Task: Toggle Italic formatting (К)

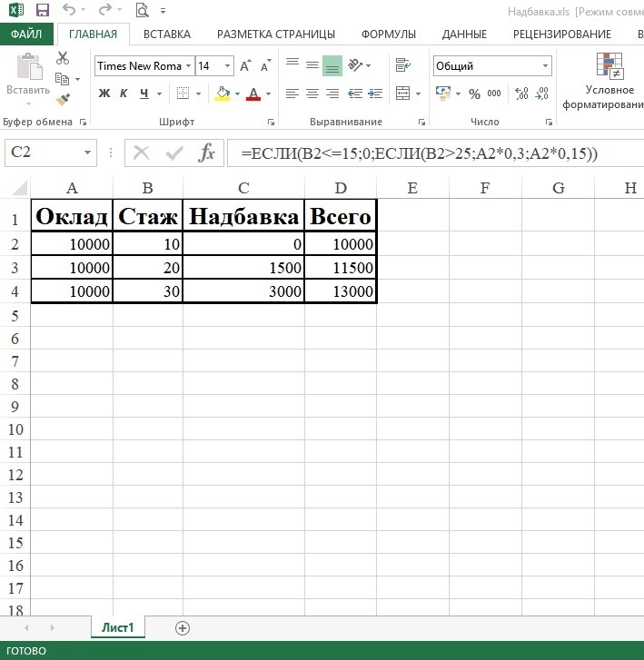Action: pos(124,94)
